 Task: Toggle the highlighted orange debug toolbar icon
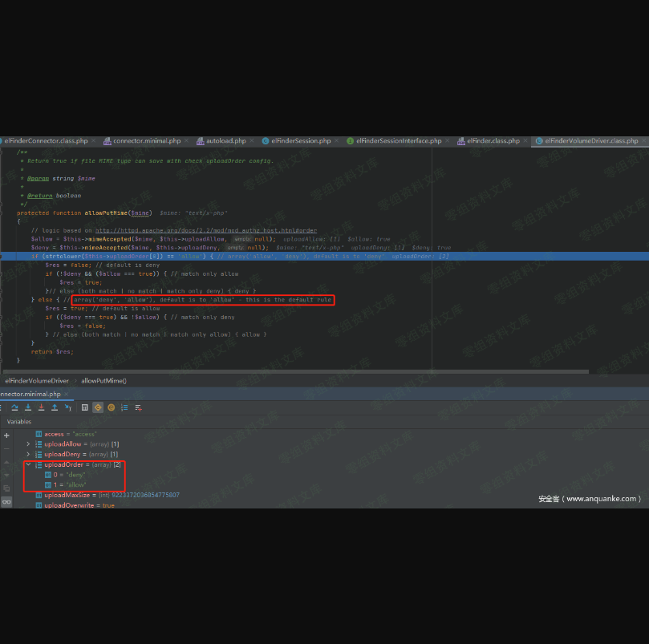point(98,407)
